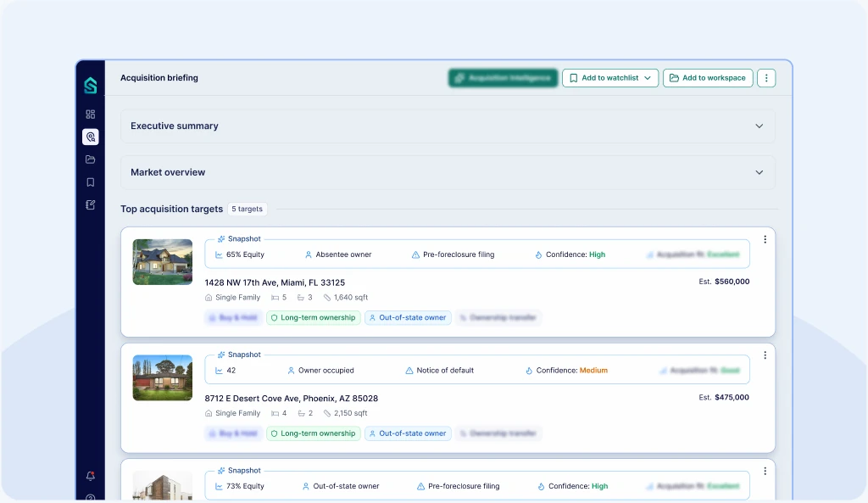The height and width of the screenshot is (503, 868).
Task: Click Snapshot label on Miami card
Action: click(x=239, y=239)
